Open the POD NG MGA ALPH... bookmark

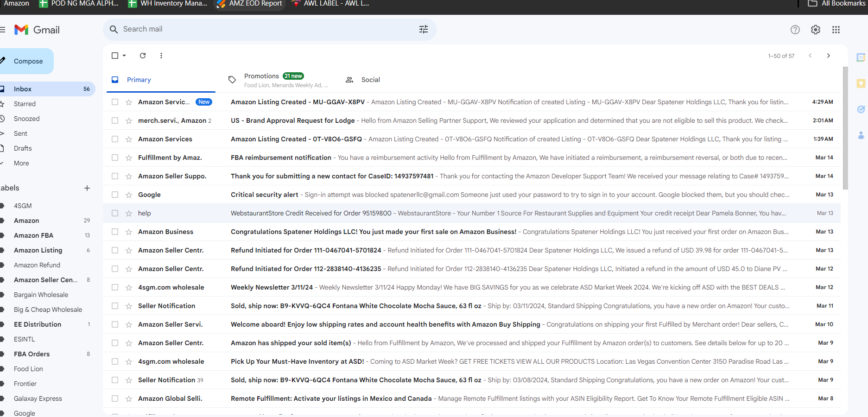pos(79,4)
